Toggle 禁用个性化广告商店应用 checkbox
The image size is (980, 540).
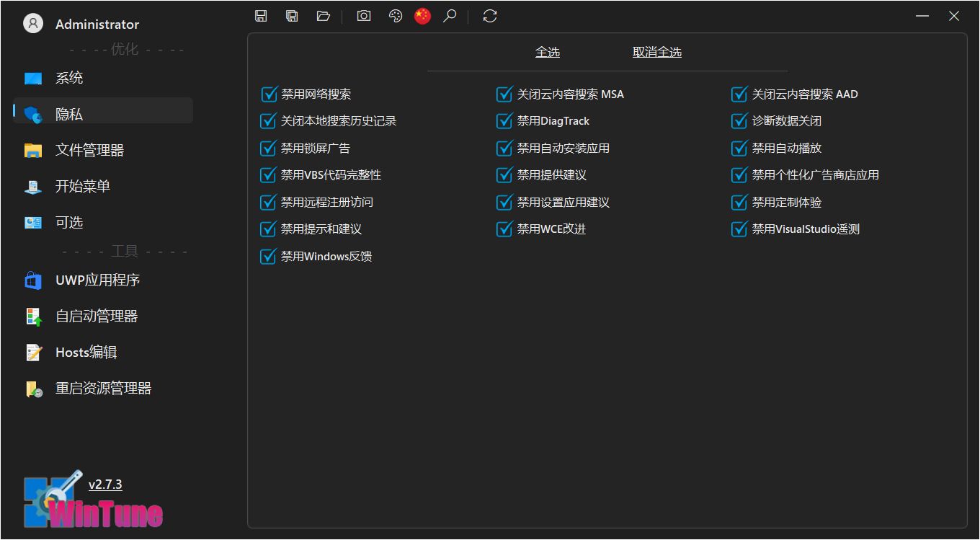739,175
